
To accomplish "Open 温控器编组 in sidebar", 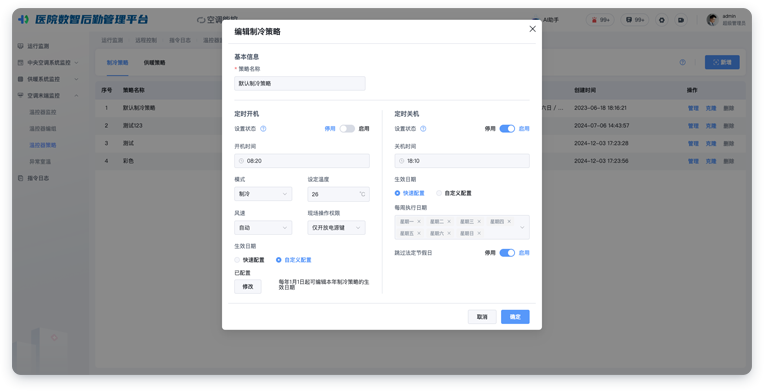I will point(43,129).
